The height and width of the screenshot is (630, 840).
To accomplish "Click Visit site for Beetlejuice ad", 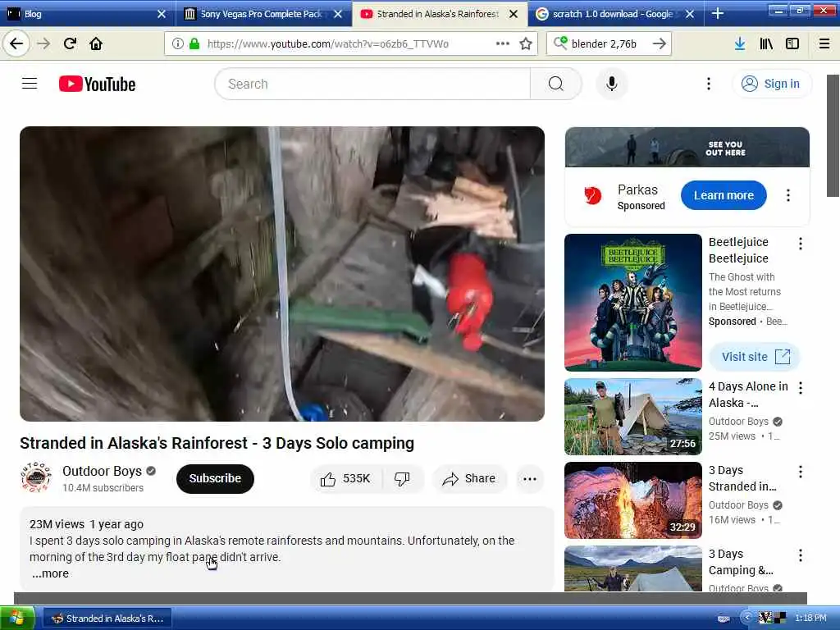I will 755,357.
